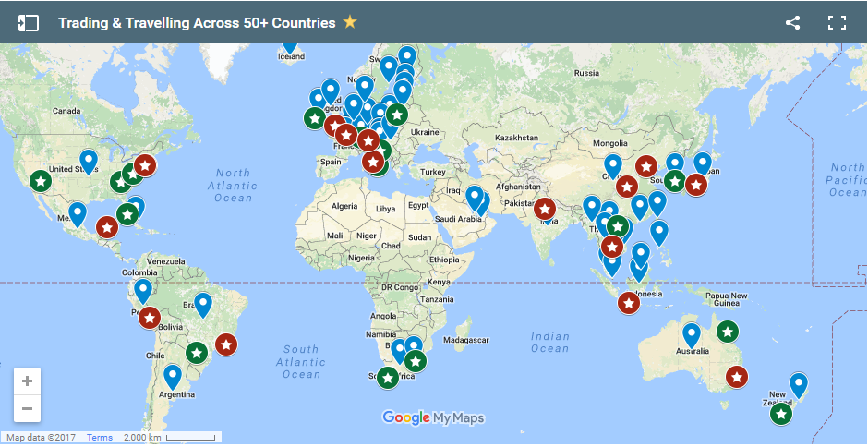Select the red star marker in India

(545, 210)
